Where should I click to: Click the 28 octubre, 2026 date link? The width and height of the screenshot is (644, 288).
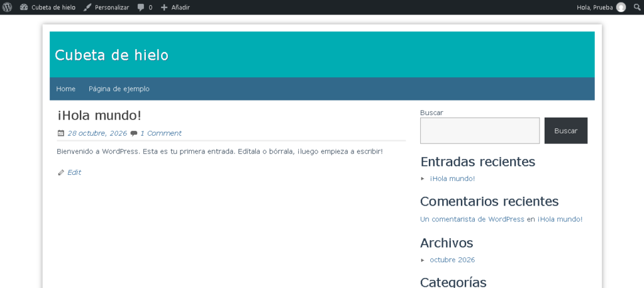pyautogui.click(x=97, y=133)
